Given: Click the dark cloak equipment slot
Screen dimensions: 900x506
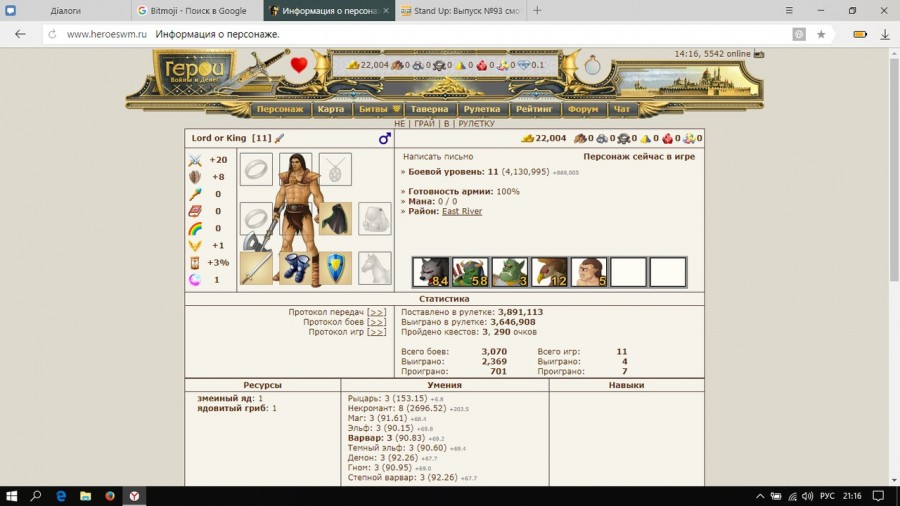Looking at the screenshot, I should [x=335, y=218].
